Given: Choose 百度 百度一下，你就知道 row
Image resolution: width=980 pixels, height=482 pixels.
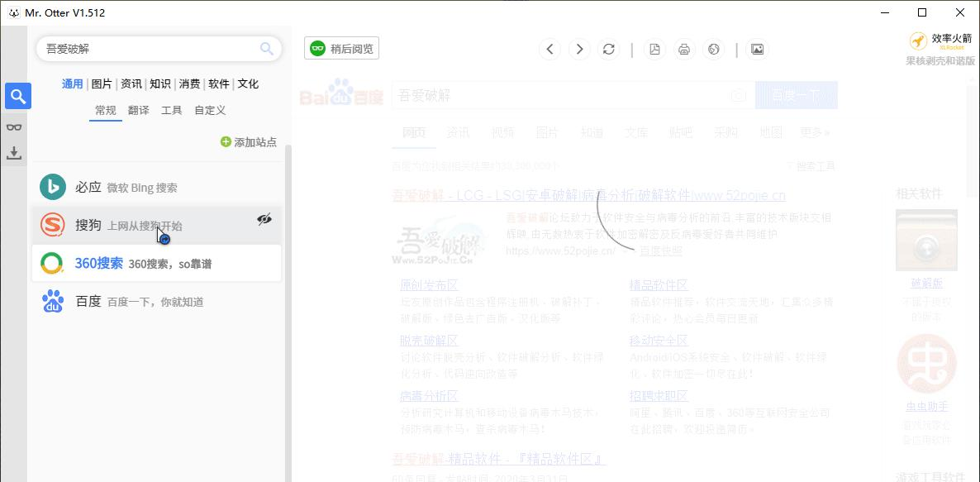Looking at the screenshot, I should pos(157,301).
